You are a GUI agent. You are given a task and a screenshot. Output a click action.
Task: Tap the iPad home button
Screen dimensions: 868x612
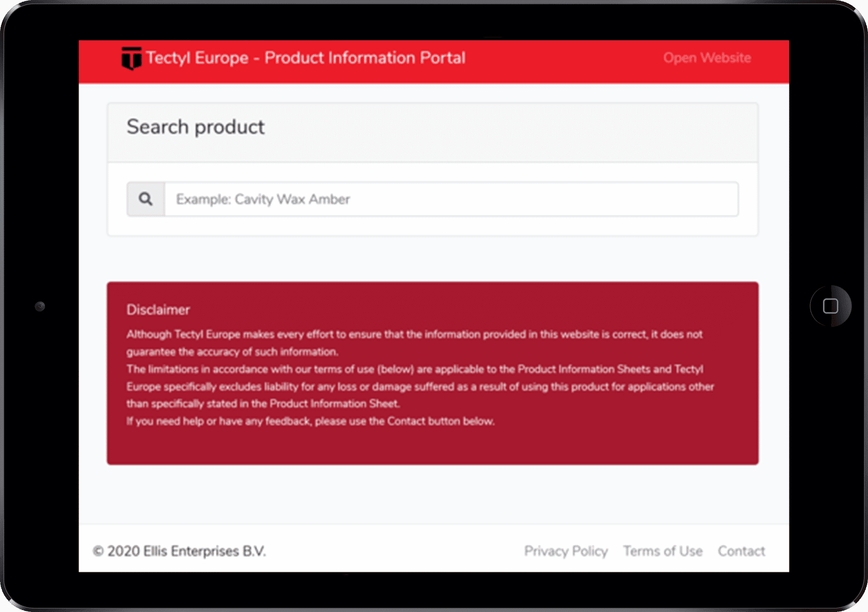831,306
